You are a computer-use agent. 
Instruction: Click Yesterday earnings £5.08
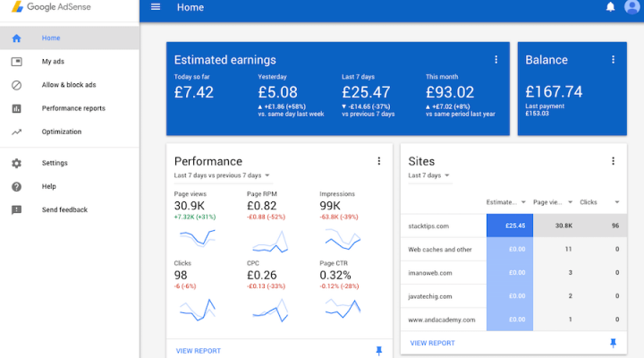pos(277,92)
